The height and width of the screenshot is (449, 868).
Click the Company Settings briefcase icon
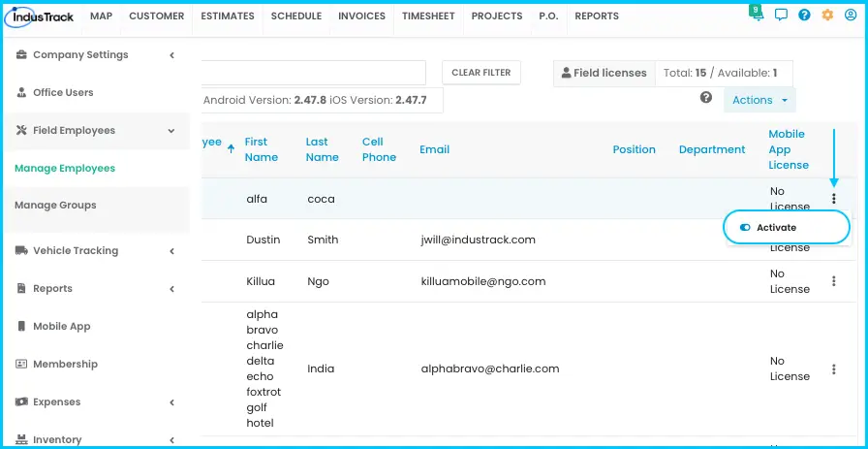21,55
